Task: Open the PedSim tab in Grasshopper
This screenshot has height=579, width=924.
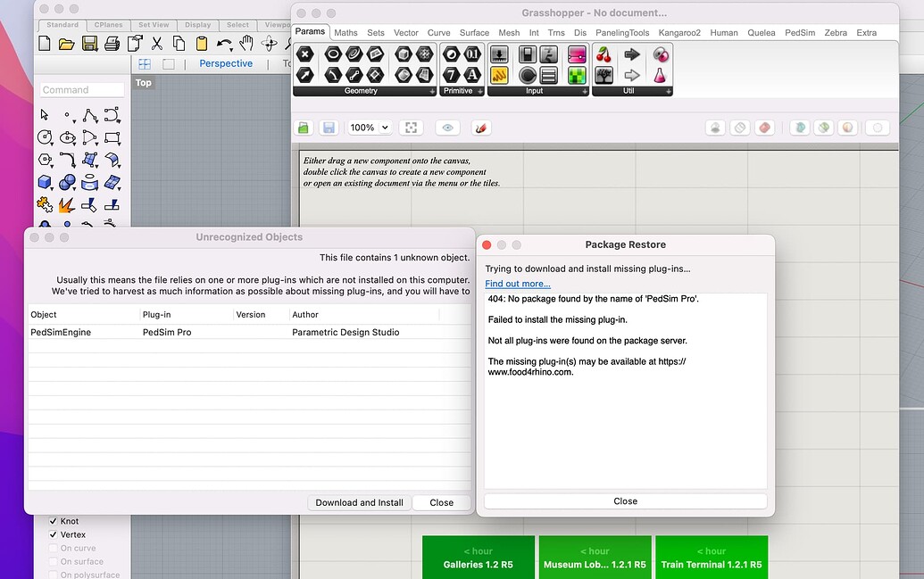Action: [800, 32]
